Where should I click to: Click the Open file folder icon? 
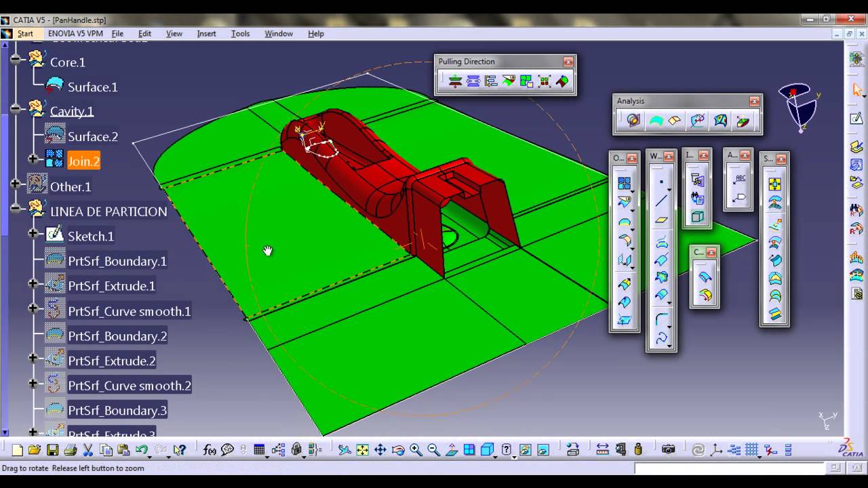point(35,449)
